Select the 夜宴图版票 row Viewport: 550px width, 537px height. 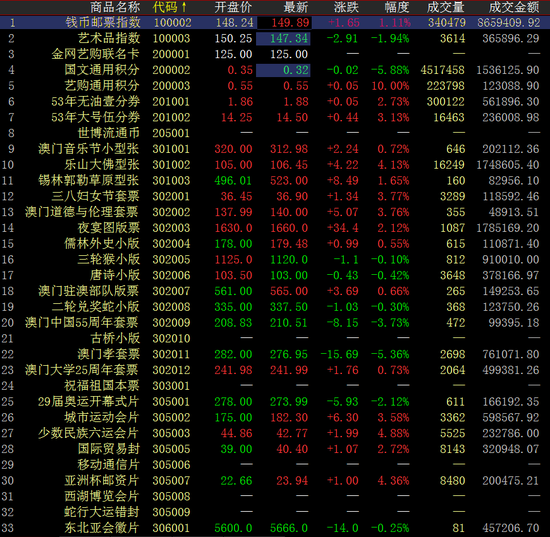click(275, 228)
